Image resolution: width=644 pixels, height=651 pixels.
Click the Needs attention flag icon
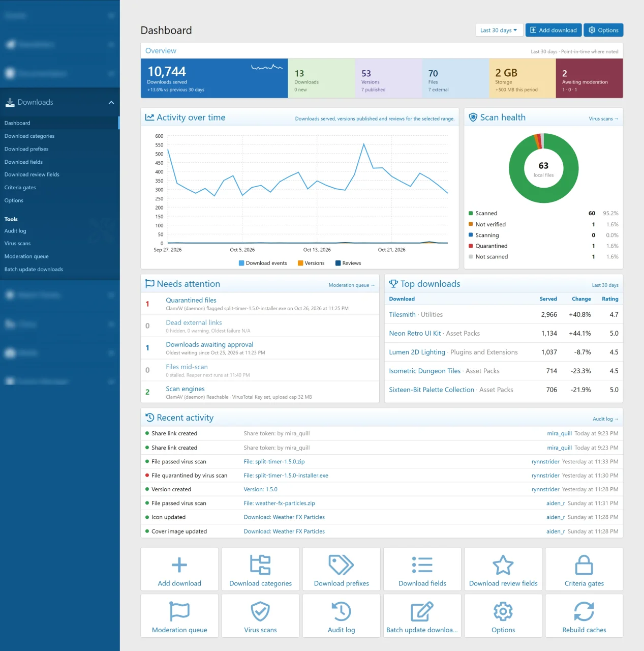(150, 284)
